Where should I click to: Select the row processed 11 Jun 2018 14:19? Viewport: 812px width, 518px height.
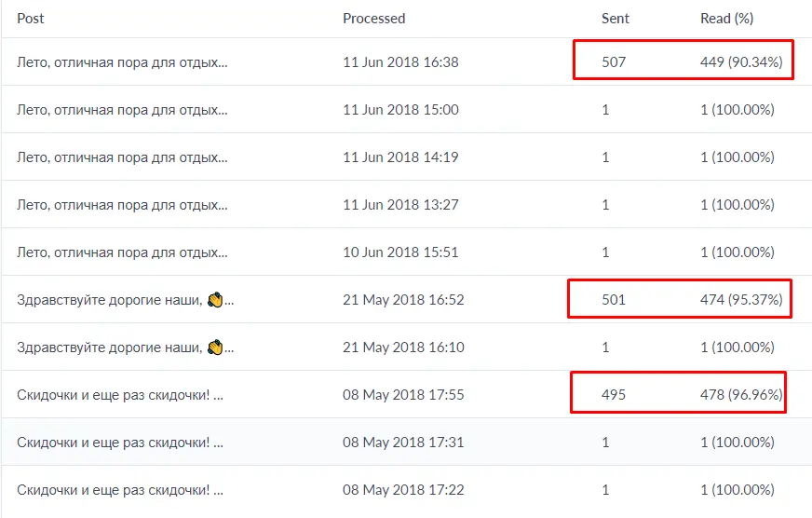(x=407, y=157)
